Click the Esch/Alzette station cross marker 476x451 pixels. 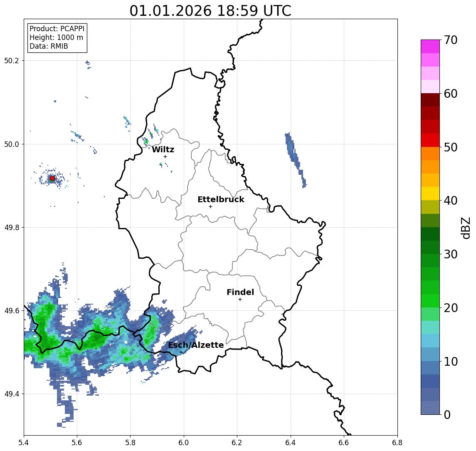click(x=181, y=352)
